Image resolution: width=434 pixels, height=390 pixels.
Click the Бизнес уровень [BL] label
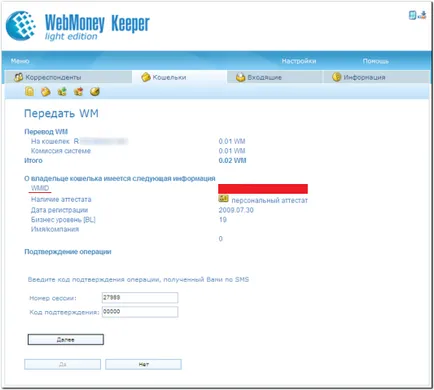[63, 220]
